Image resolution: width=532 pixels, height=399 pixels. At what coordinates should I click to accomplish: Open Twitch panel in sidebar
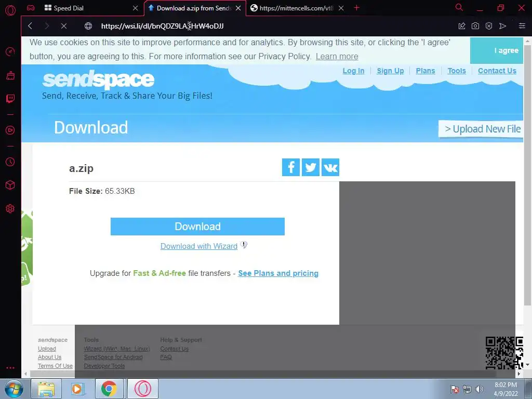click(x=10, y=99)
